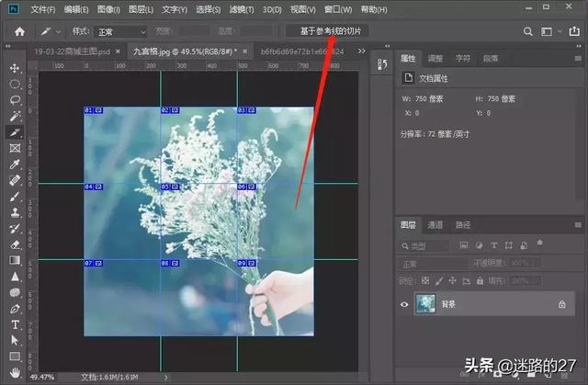Viewport: 588px width, 385px height.
Task: Click the 背景 layer thumbnail
Action: [425, 303]
